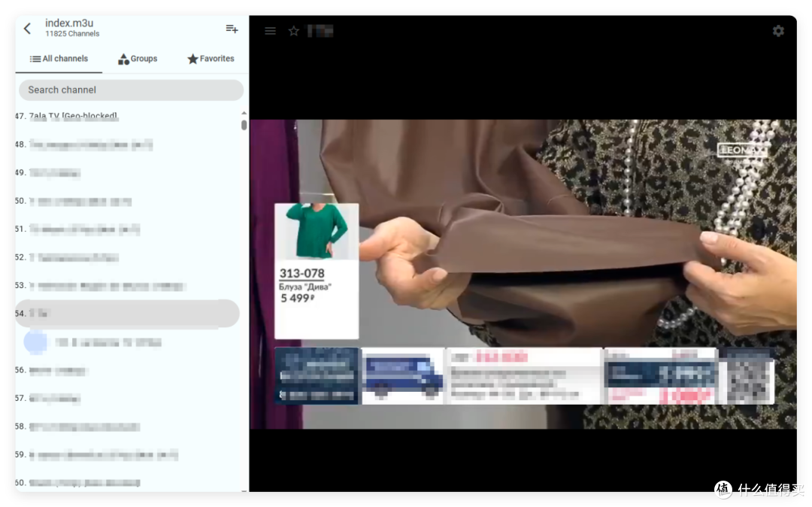812x507 pixels.
Task: Click the round logo under channel 54
Action: [35, 342]
